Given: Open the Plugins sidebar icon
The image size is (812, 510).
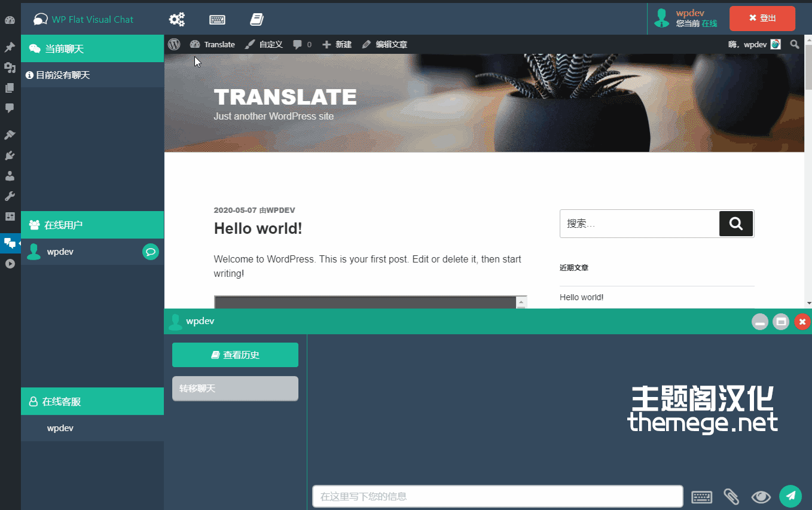Looking at the screenshot, I should [10, 156].
